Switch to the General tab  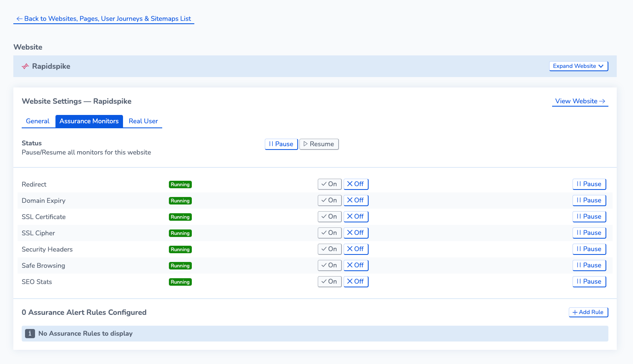[x=38, y=121]
